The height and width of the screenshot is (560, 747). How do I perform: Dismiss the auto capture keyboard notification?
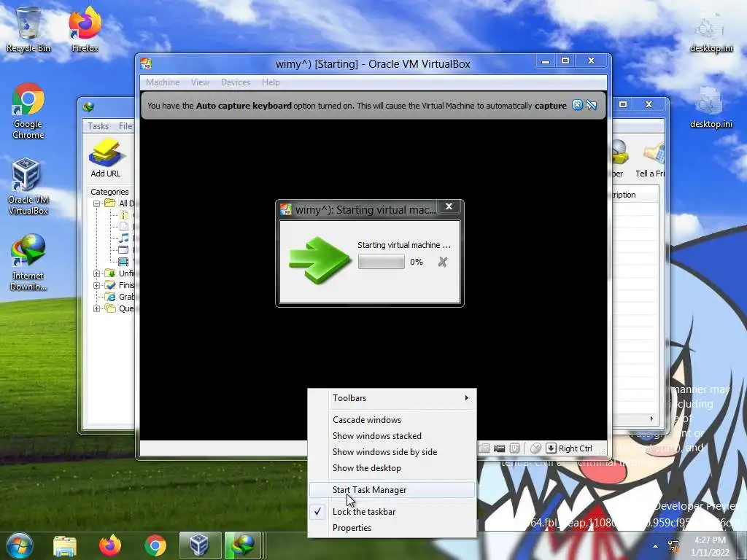coord(577,105)
